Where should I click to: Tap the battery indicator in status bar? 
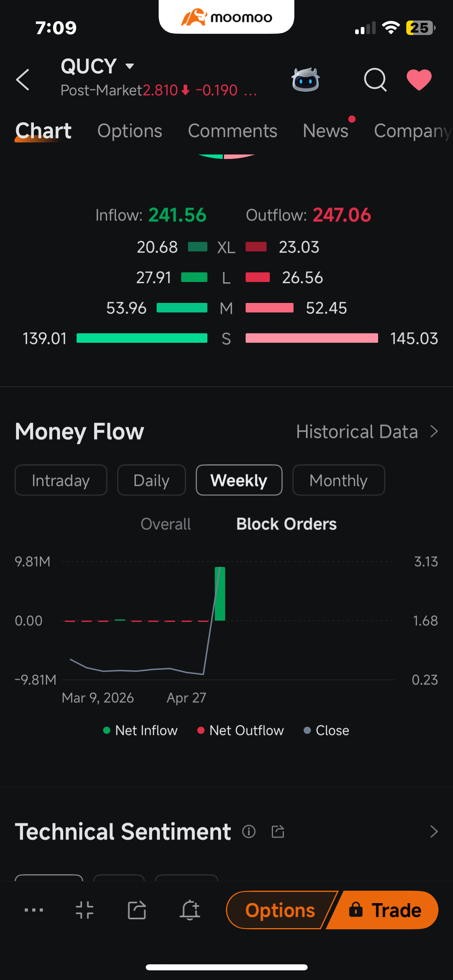tap(420, 28)
